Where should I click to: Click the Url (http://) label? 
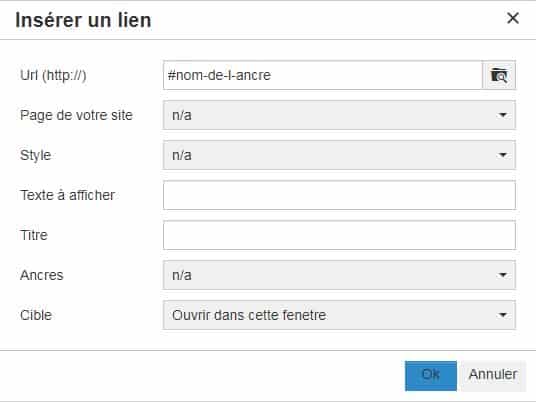point(53,75)
